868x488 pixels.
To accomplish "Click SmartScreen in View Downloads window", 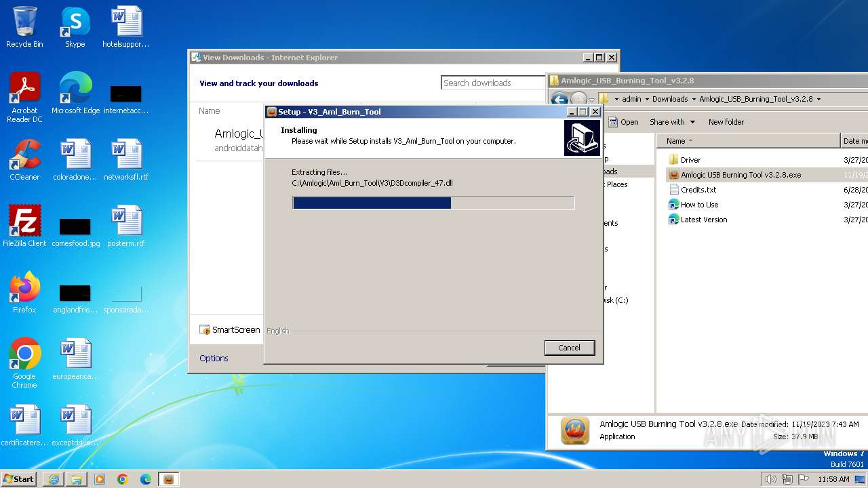I will tap(230, 330).
